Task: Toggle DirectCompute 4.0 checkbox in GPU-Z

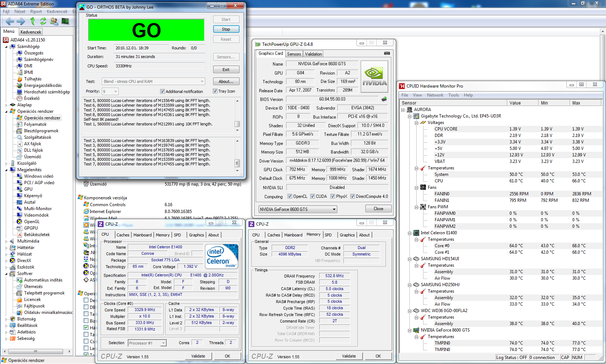Action: pos(352,196)
